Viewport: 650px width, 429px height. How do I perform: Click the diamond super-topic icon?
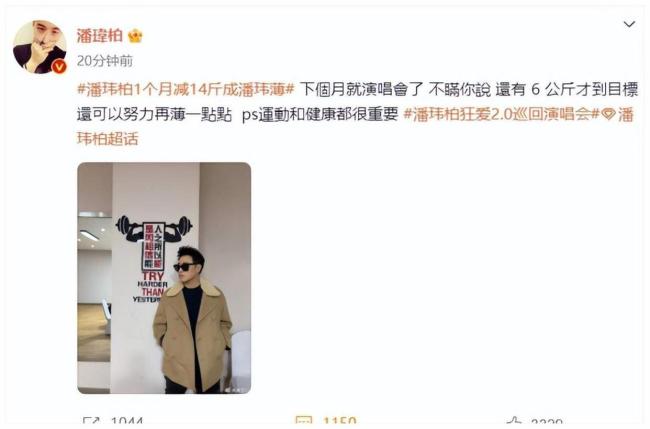(x=608, y=114)
